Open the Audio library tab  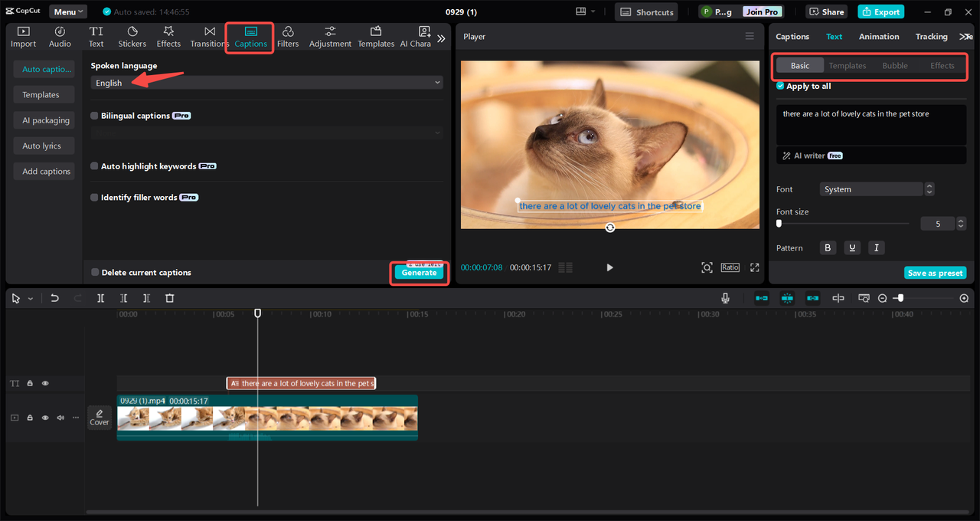pyautogui.click(x=60, y=37)
